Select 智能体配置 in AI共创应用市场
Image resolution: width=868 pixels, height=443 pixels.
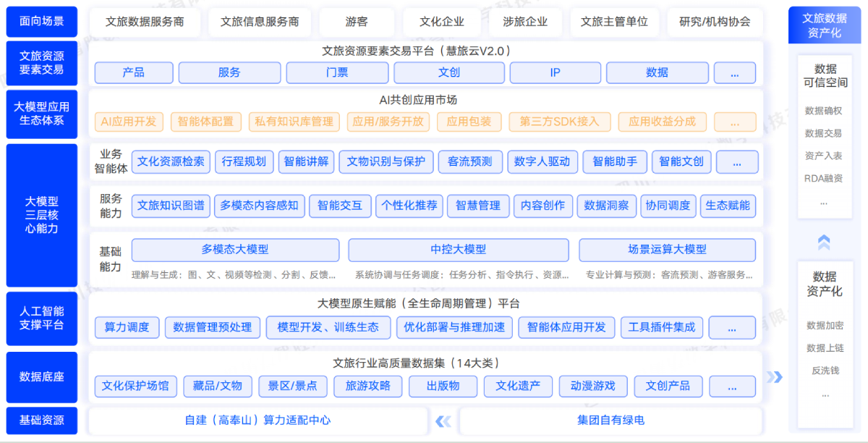click(205, 122)
